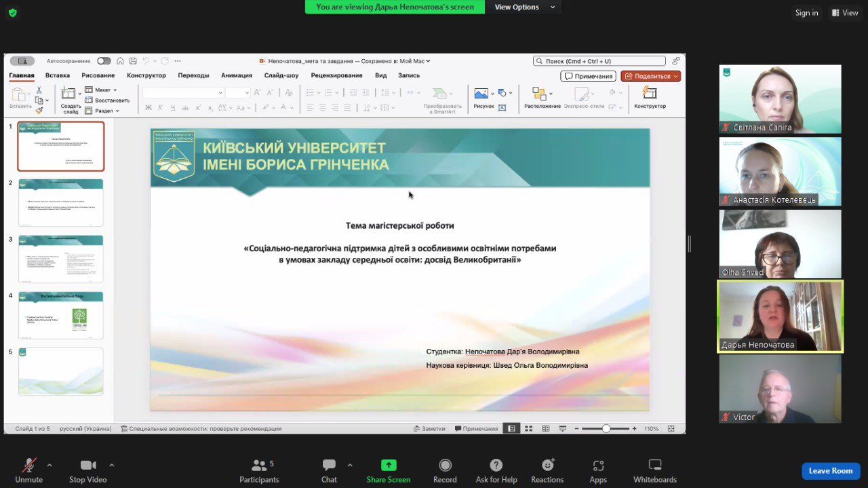The height and width of the screenshot is (488, 868).
Task: Switch to slide sorter view icon
Action: coord(528,428)
